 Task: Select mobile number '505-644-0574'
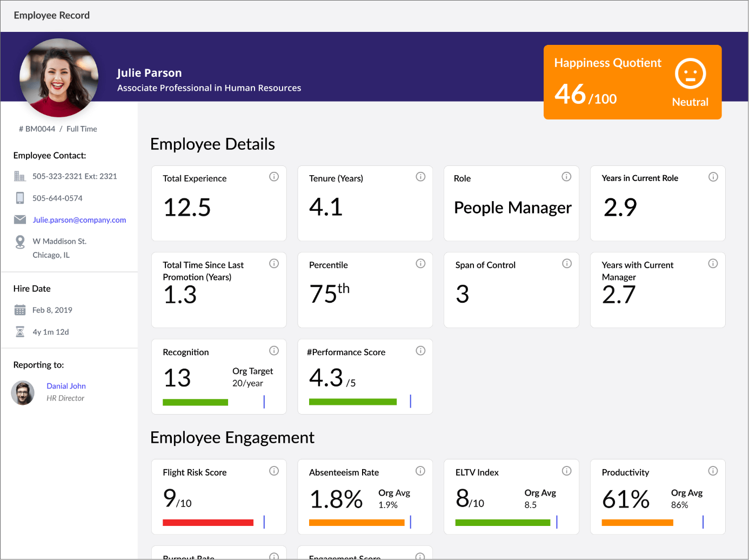point(57,198)
